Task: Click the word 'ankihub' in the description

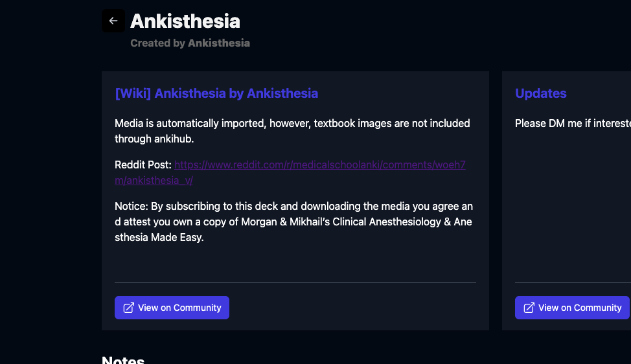Action: (x=174, y=139)
